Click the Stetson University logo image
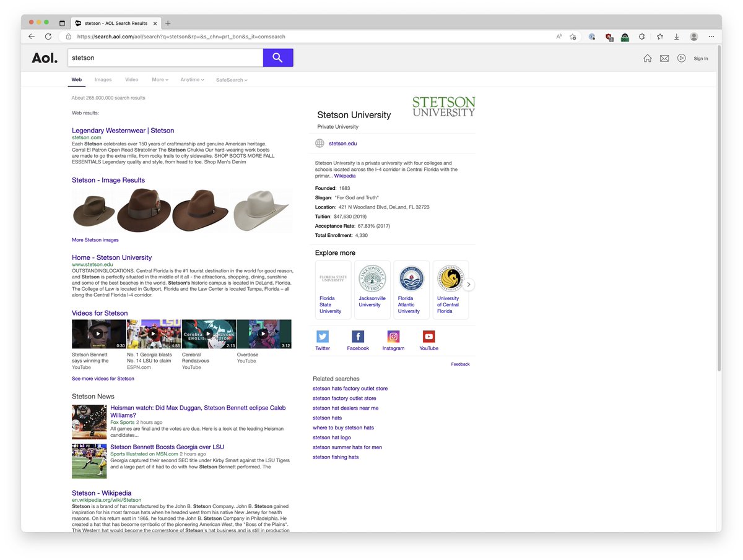 click(x=443, y=106)
